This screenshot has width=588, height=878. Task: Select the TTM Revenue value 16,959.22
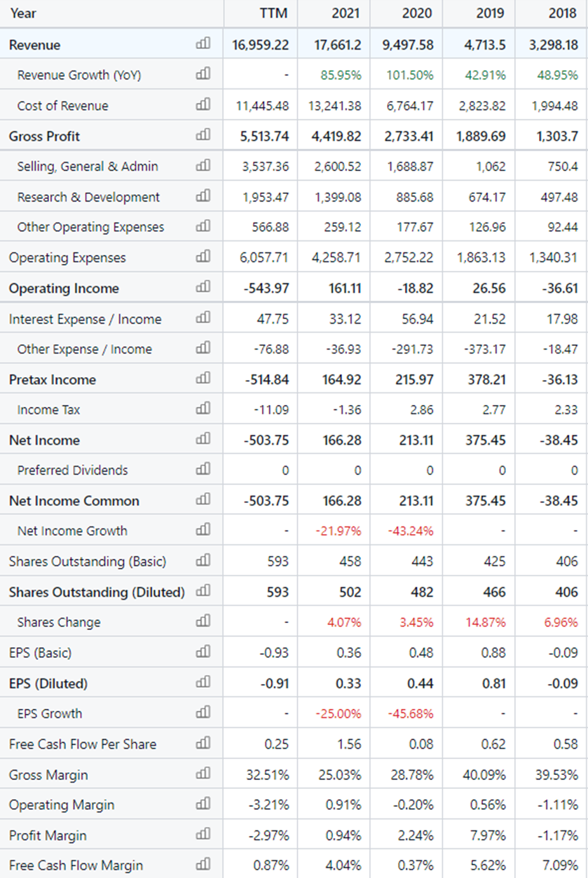point(261,45)
